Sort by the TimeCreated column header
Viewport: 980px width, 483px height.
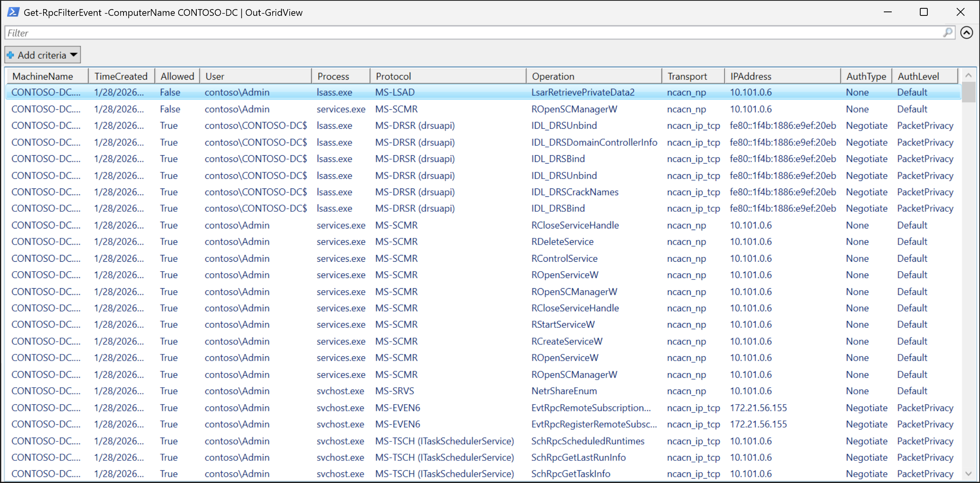(121, 76)
